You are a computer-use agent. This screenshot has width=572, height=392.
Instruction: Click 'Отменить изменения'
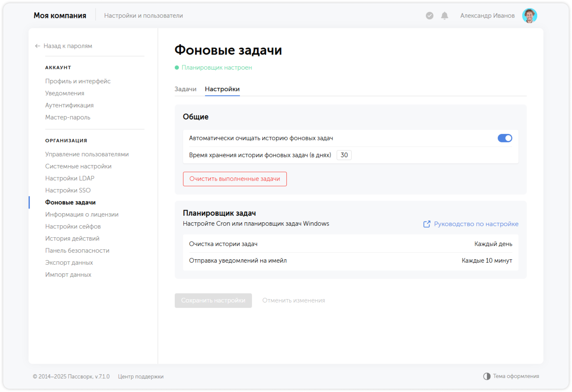[293, 300]
